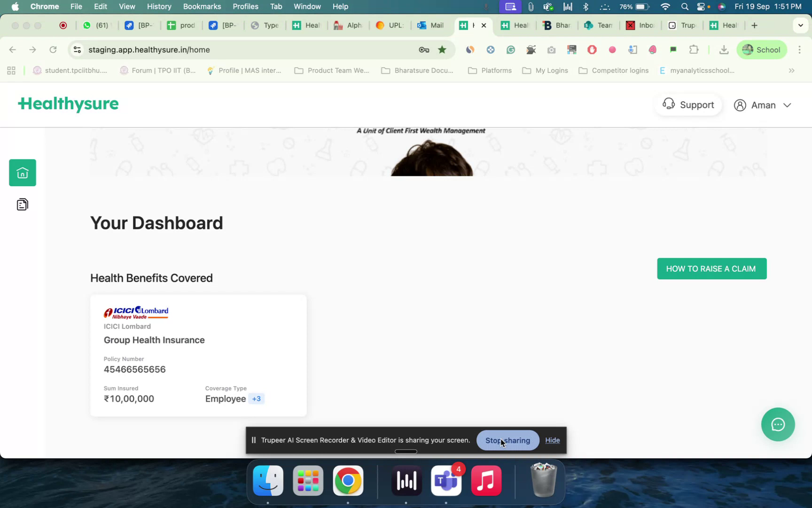Toggle the site permissions icon near the URL
Image resolution: width=812 pixels, height=508 pixels.
click(x=77, y=49)
